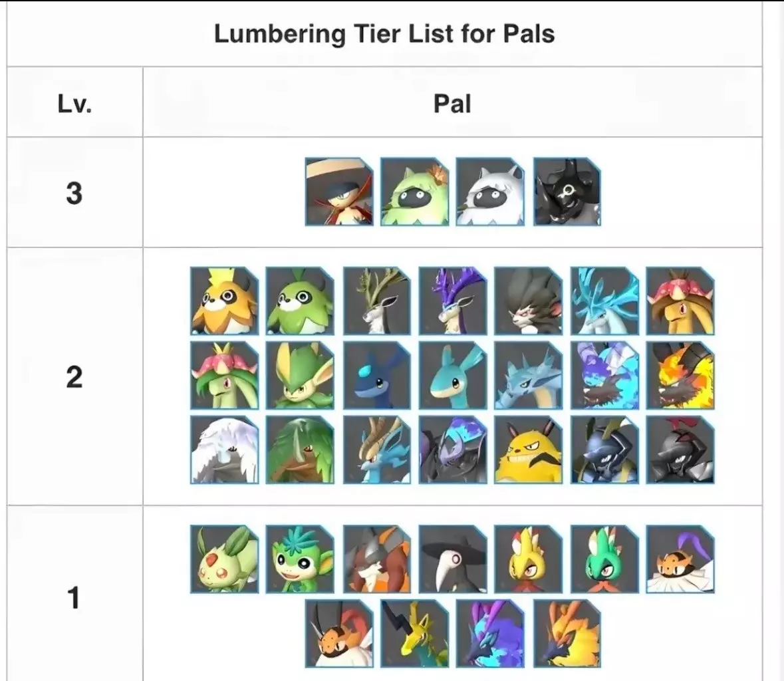Select the white Wumpo pal icon
Screen dimensions: 784x681
[491, 192]
